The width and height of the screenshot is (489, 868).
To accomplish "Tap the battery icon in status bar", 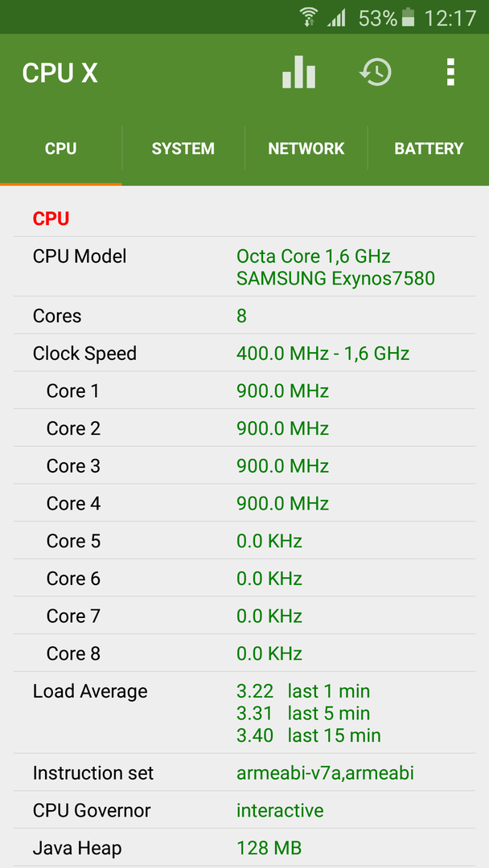I will 408,17.
